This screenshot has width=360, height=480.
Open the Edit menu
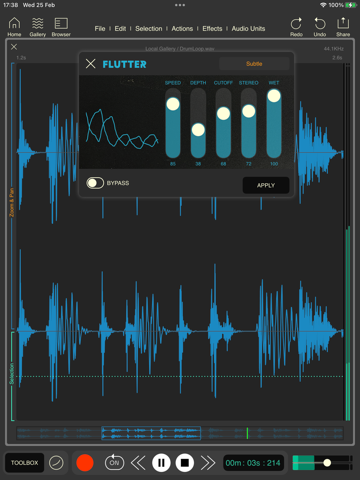[x=120, y=29]
